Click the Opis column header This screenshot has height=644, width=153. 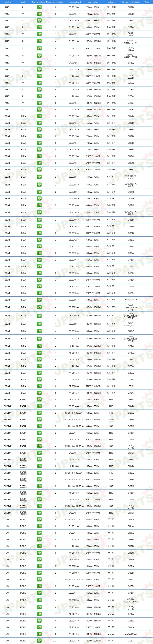tap(147, 2)
